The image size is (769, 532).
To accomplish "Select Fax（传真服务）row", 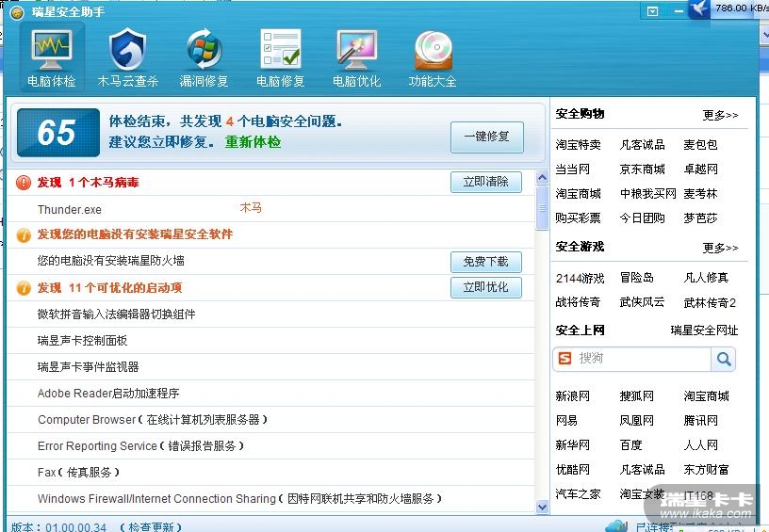I will 270,473.
